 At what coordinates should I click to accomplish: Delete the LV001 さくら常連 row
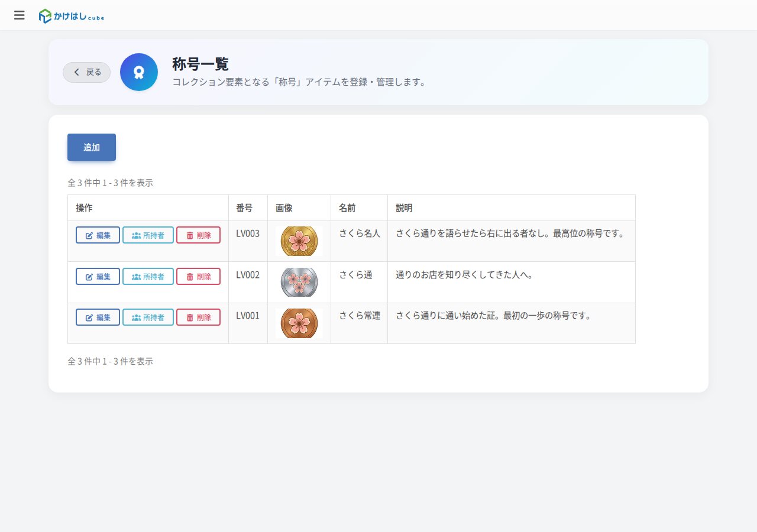click(x=198, y=317)
